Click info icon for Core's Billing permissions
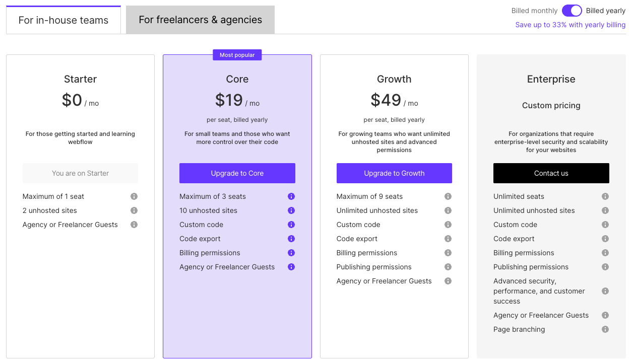 291,253
